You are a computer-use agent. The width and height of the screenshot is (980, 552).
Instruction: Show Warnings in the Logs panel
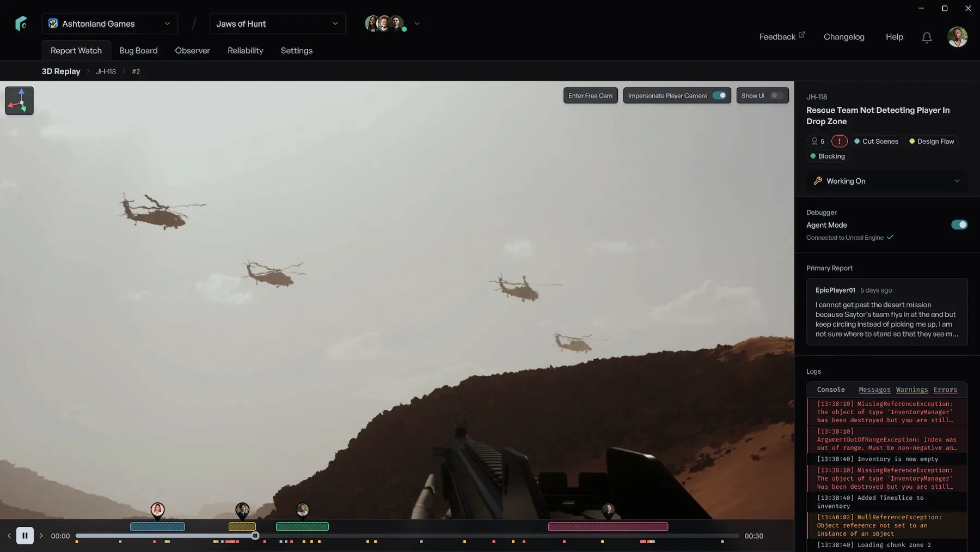coord(911,390)
